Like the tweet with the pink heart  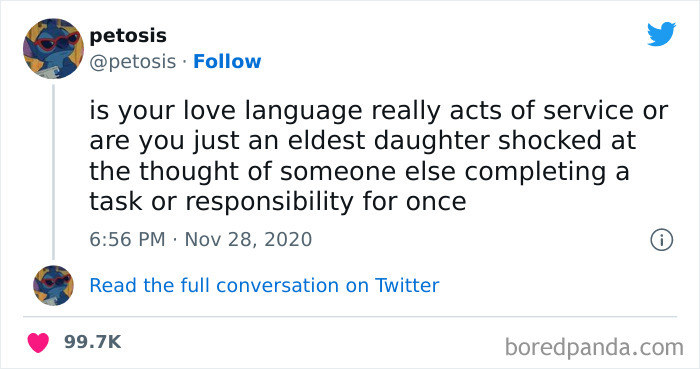(x=38, y=342)
